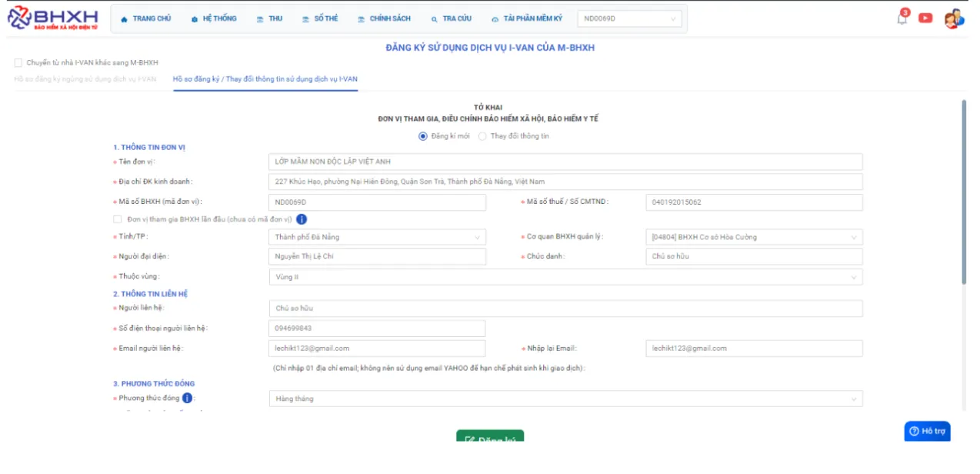Open THU menu
This screenshot has height=474, width=980.
(270, 18)
